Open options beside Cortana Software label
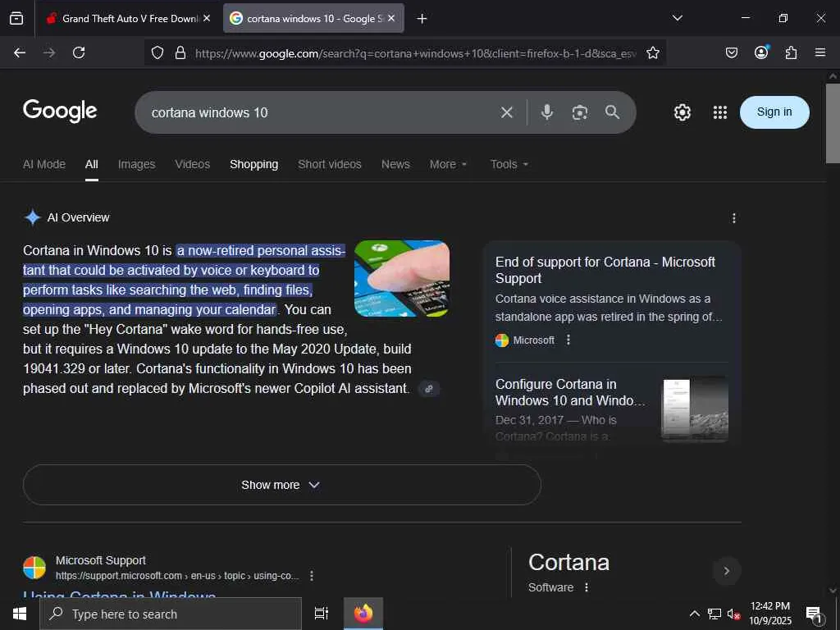The height and width of the screenshot is (630, 840). click(587, 587)
